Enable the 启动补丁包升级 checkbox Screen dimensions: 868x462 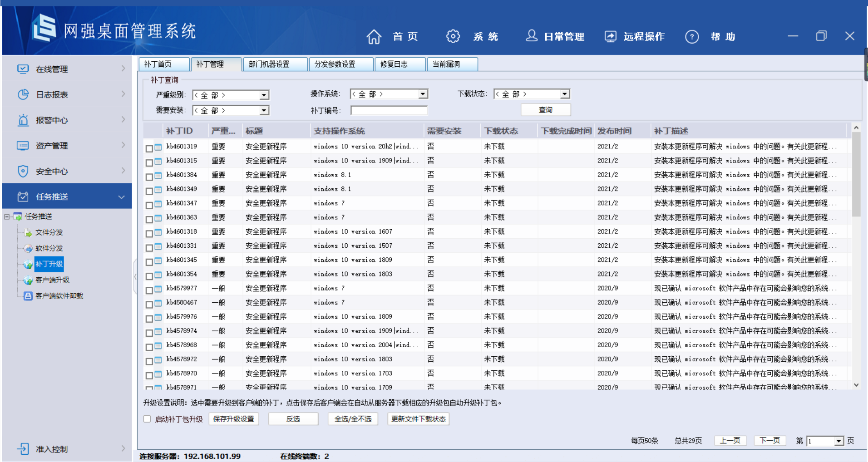point(147,419)
